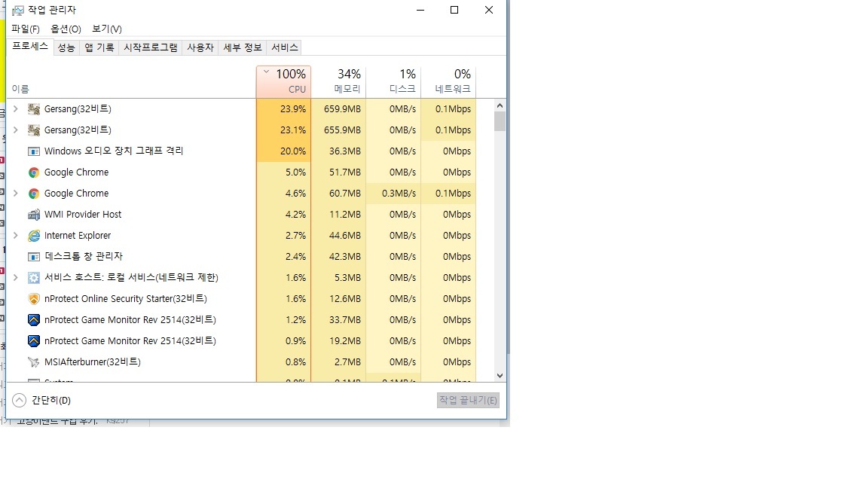
Task: Click the 60.7MB memory value
Action: coord(345,193)
